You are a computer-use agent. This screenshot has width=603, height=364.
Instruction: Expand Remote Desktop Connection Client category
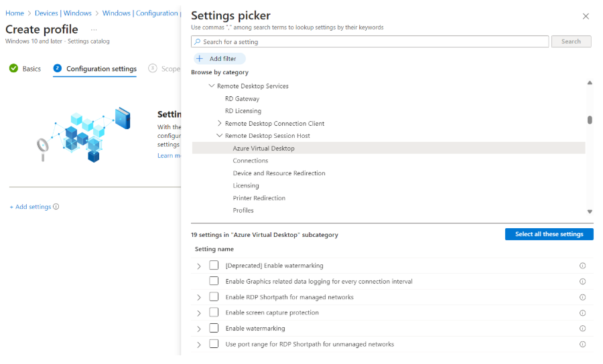220,124
